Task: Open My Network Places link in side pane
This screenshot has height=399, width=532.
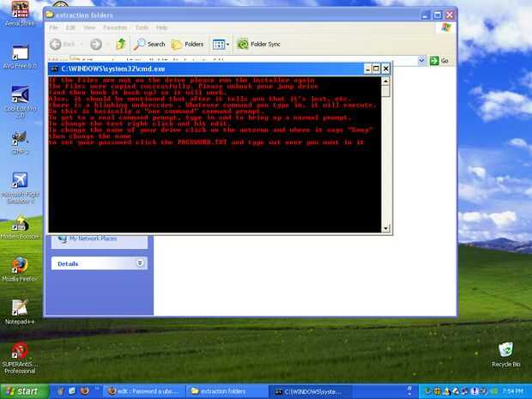Action: tap(93, 239)
